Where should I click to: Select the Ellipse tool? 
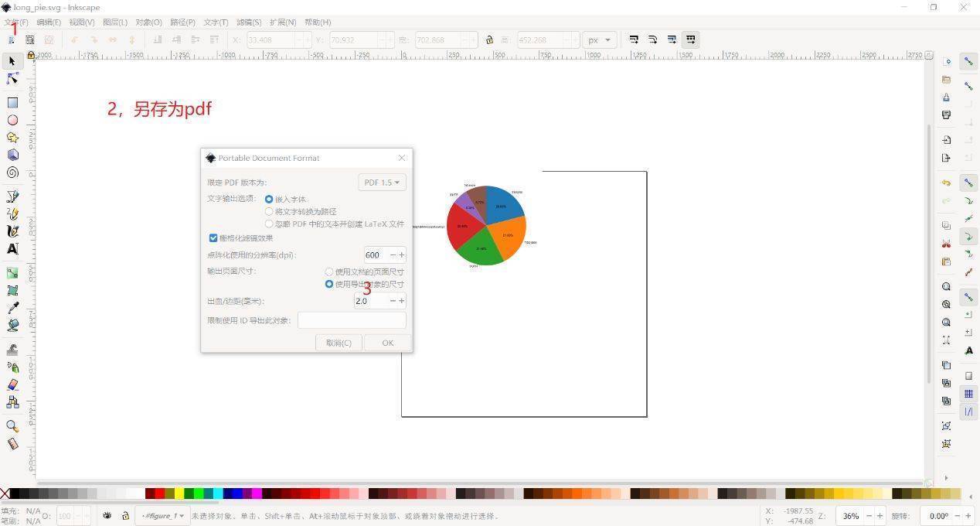point(12,120)
